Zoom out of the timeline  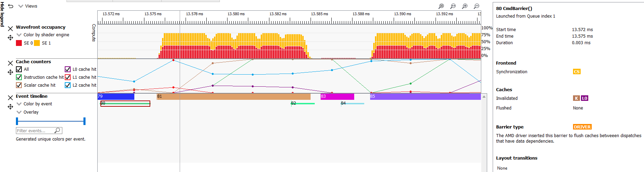pyautogui.click(x=476, y=6)
